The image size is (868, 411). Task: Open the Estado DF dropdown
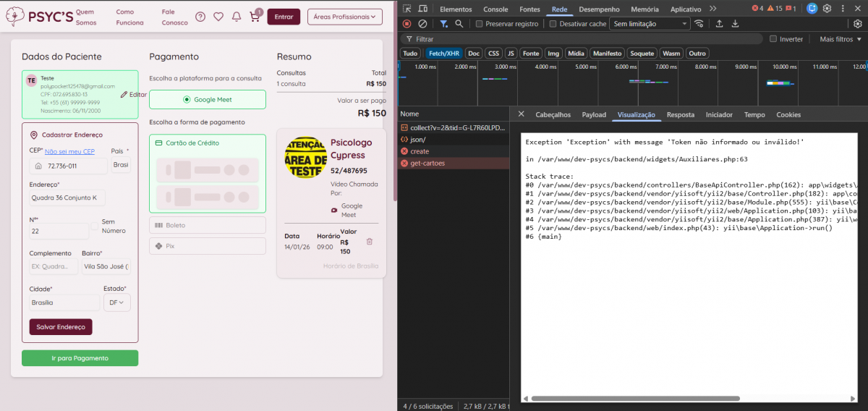pyautogui.click(x=116, y=302)
